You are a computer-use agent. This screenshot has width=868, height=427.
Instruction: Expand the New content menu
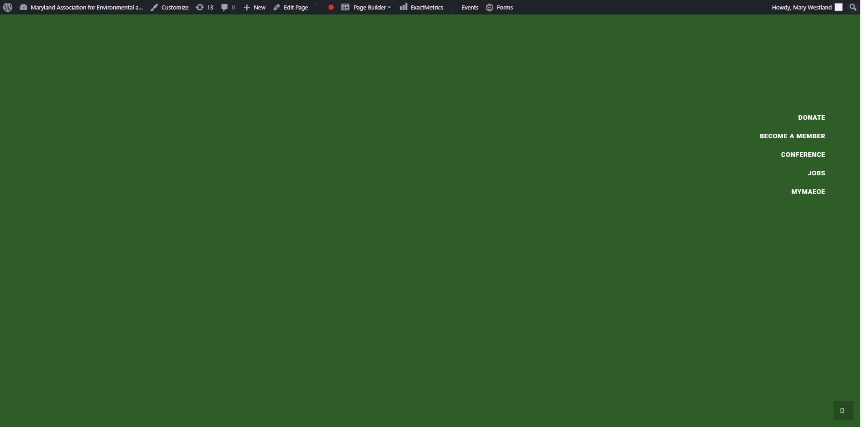click(255, 7)
